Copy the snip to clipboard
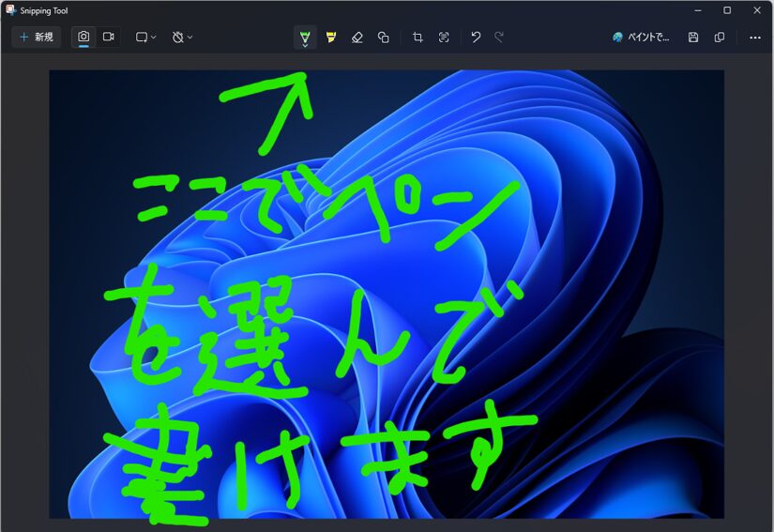The image size is (774, 532). (720, 37)
